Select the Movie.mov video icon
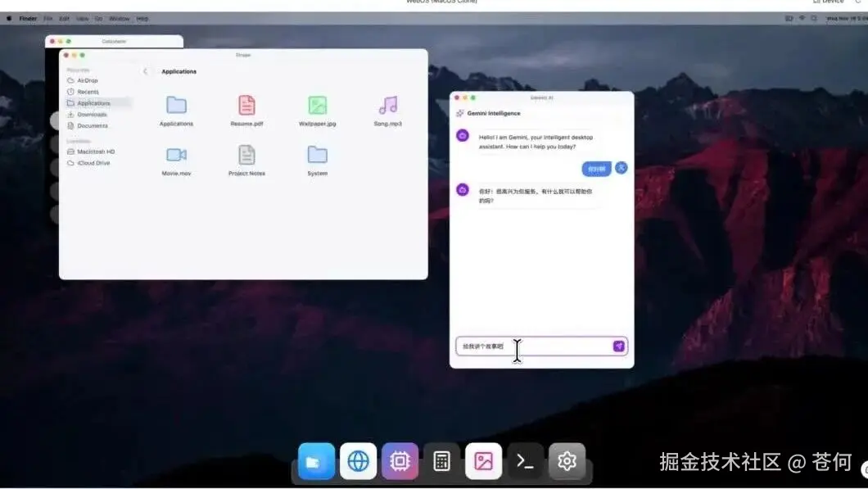Screen dimensions: 868x489 click(x=177, y=155)
